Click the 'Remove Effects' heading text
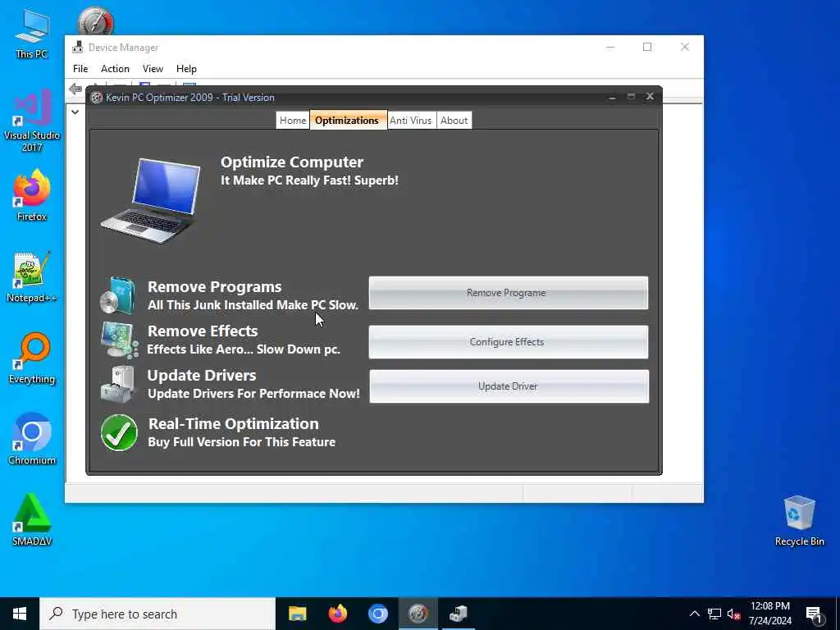840x630 pixels. pyautogui.click(x=203, y=331)
